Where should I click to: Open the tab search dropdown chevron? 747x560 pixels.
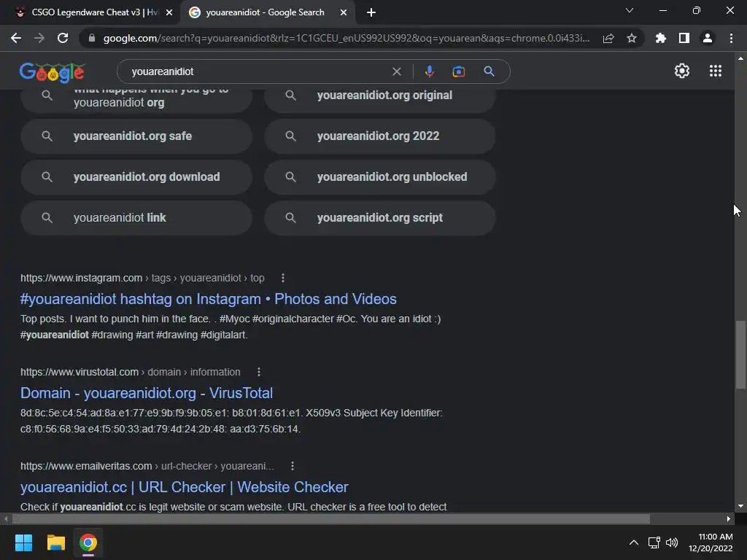630,10
